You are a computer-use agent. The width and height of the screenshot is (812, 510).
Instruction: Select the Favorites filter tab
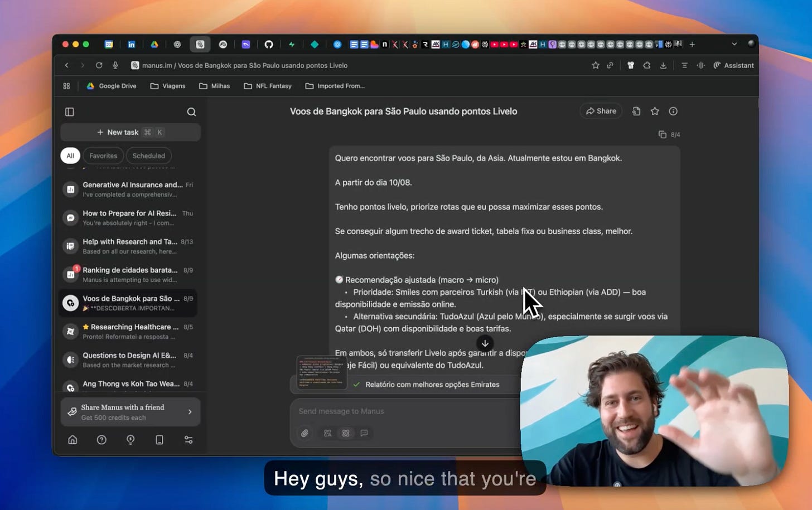pos(103,156)
